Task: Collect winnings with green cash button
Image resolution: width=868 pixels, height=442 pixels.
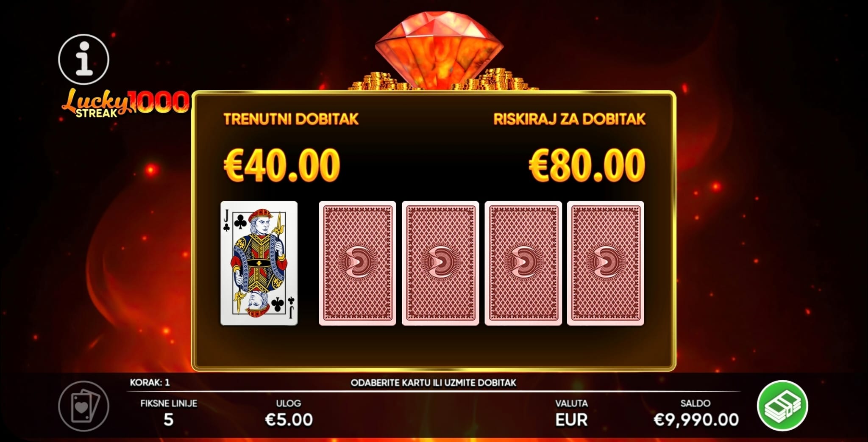Action: pyautogui.click(x=782, y=406)
